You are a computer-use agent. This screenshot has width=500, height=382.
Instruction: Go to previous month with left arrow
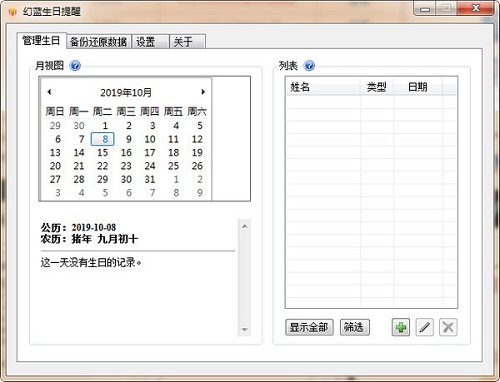(49, 92)
